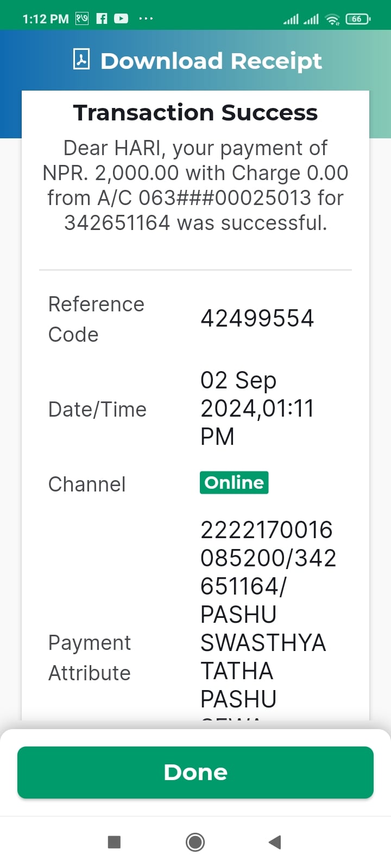Tap the green Online channel badge
This screenshot has width=391, height=868.
click(x=234, y=482)
